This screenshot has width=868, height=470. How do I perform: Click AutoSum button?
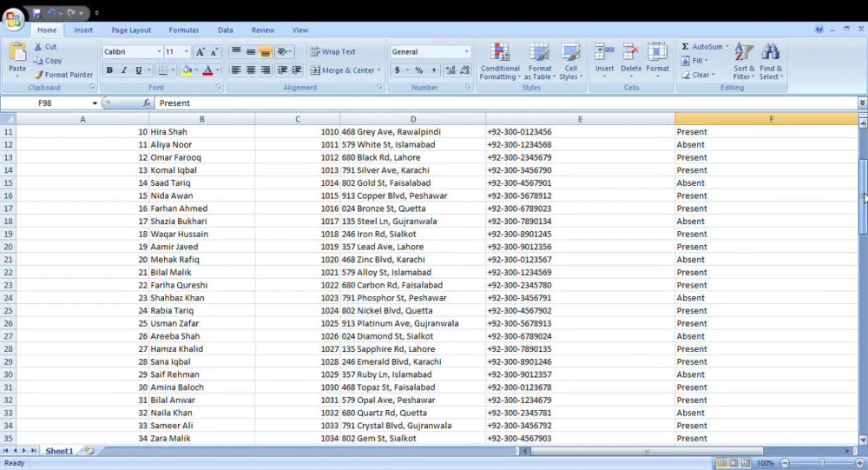[701, 47]
